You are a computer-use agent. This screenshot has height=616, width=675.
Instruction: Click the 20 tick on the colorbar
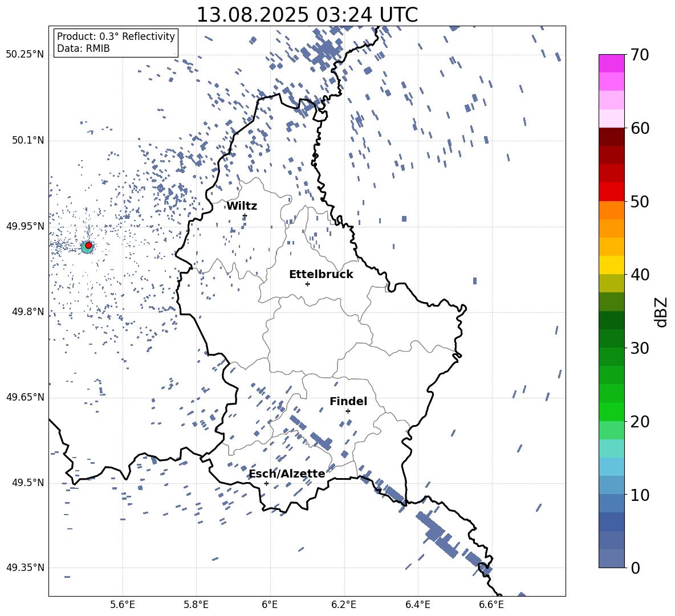(640, 421)
